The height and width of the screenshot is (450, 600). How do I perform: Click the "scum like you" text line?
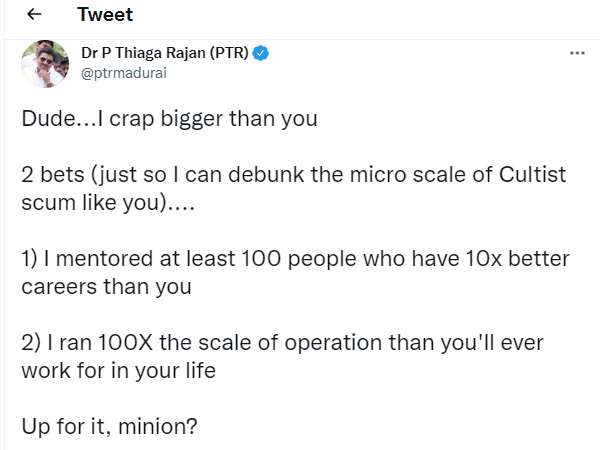coord(83,203)
